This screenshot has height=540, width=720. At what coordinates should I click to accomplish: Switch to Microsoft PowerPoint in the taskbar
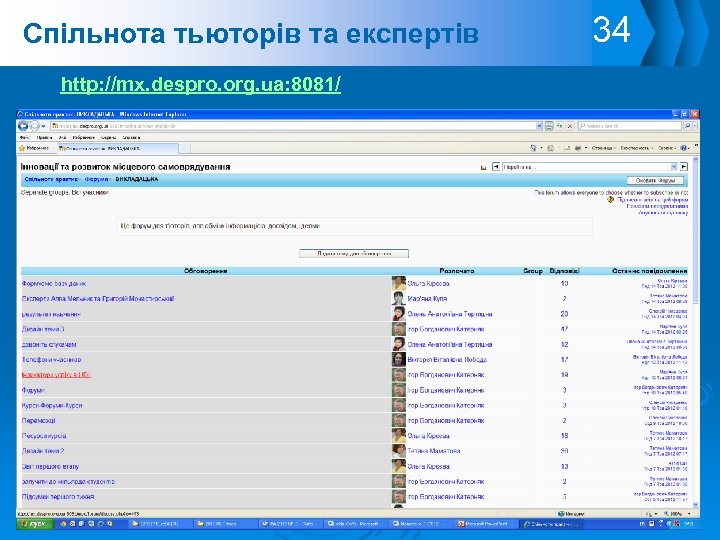pyautogui.click(x=487, y=523)
